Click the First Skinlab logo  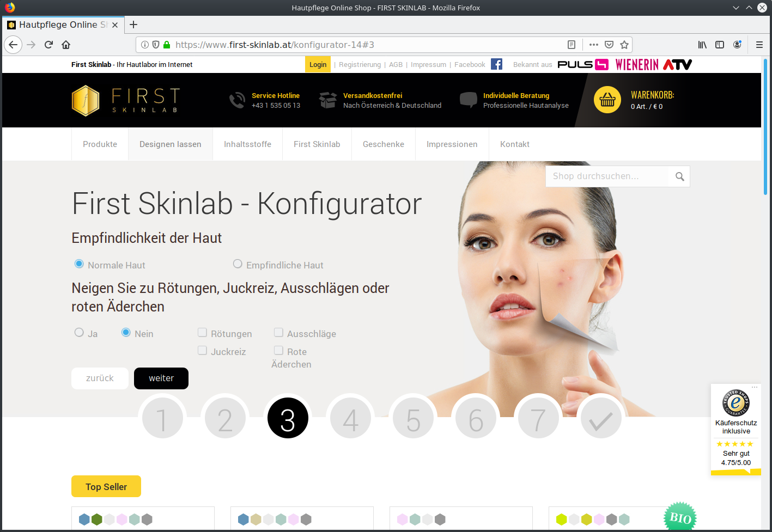pos(126,100)
